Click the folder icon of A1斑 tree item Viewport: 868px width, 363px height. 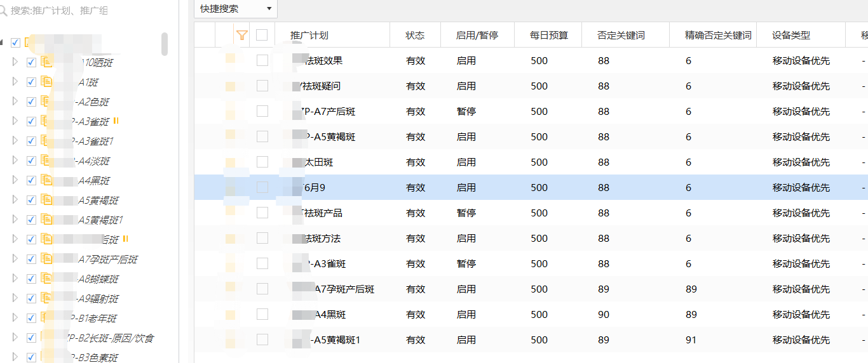tap(46, 82)
